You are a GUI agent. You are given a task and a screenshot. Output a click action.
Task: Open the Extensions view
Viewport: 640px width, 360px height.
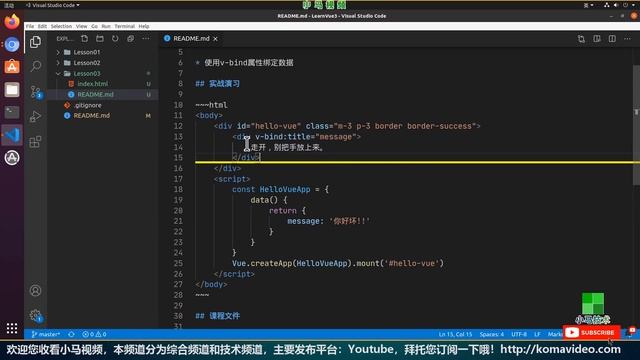(36, 142)
